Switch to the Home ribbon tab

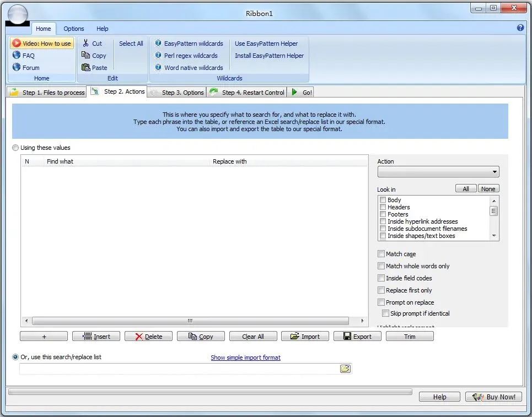[44, 29]
